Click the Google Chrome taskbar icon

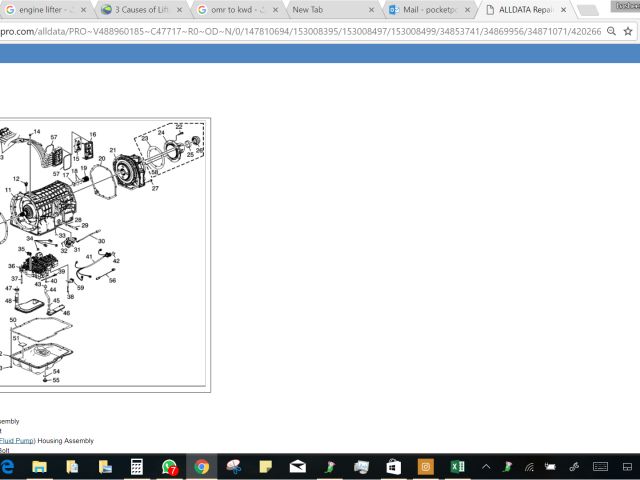pos(201,466)
